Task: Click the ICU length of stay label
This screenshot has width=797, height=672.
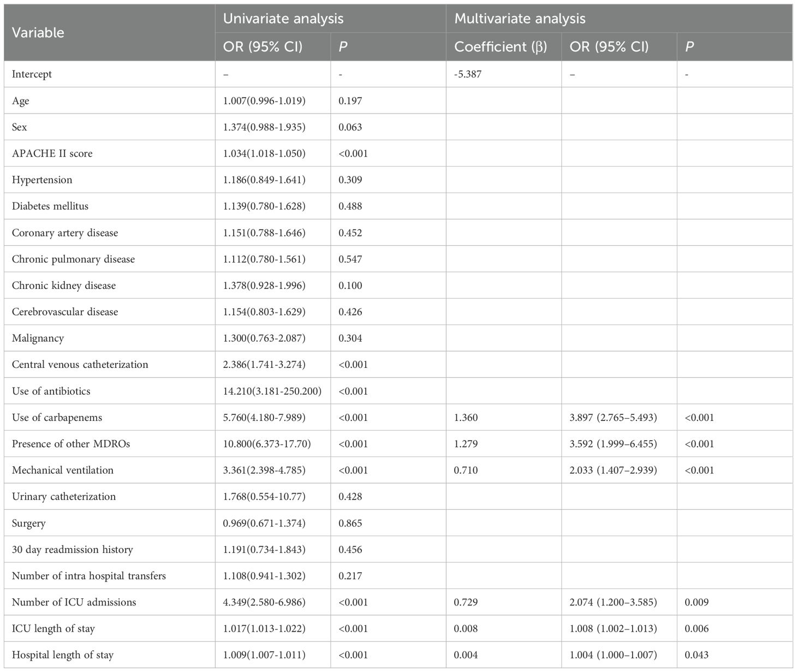Action: (53, 628)
